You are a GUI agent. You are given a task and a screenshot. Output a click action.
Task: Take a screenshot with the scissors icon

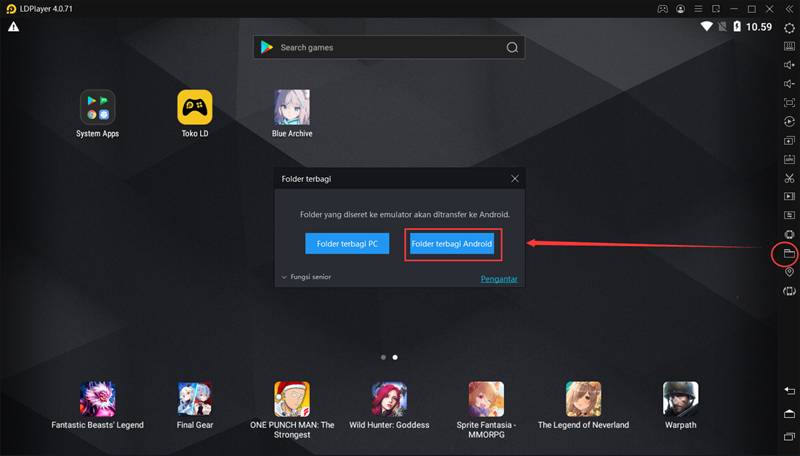pyautogui.click(x=789, y=178)
